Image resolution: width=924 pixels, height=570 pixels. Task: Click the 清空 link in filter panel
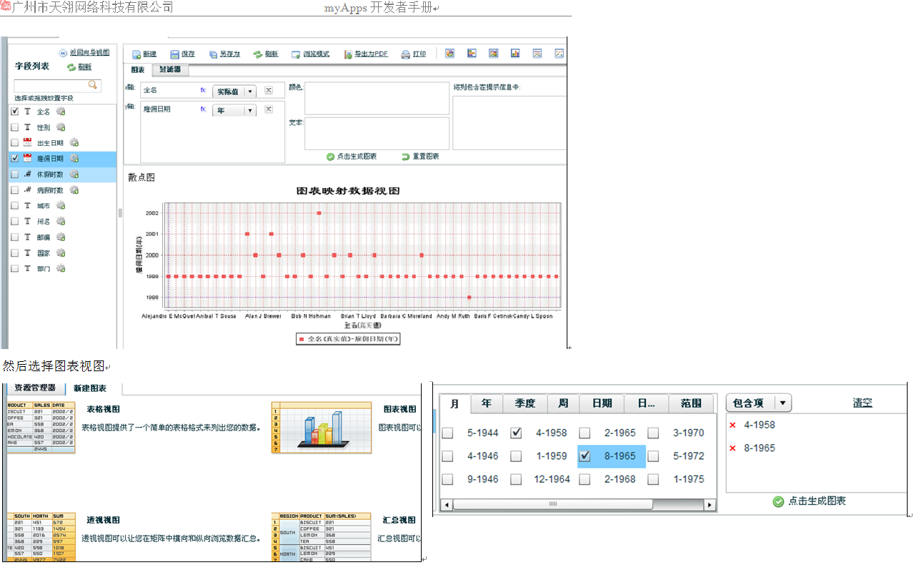863,403
